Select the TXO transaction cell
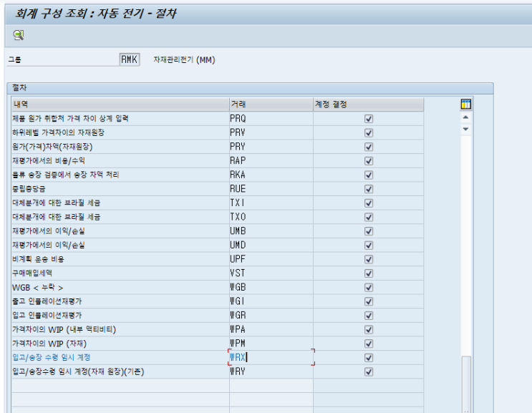The width and height of the screenshot is (532, 413). click(271, 217)
